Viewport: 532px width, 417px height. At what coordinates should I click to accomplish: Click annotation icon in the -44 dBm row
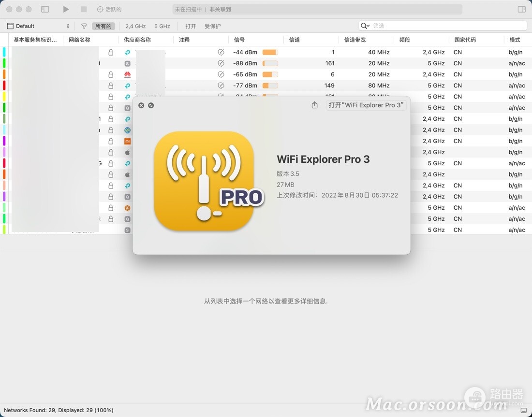pos(221,52)
